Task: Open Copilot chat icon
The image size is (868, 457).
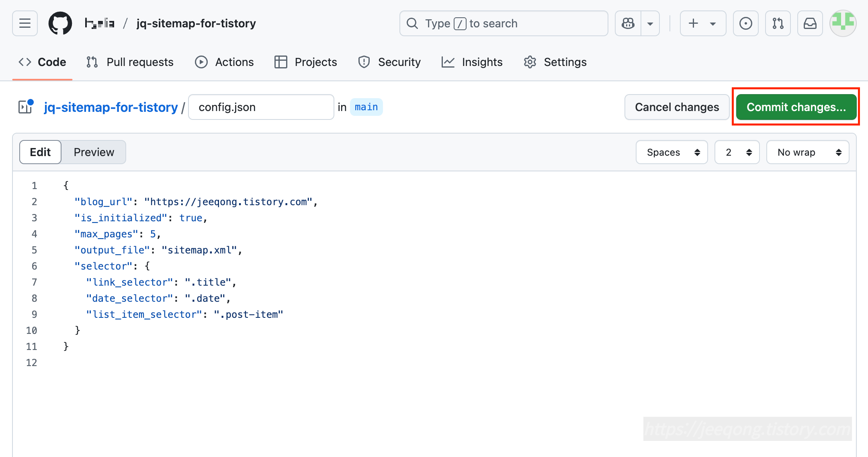Action: tap(628, 23)
